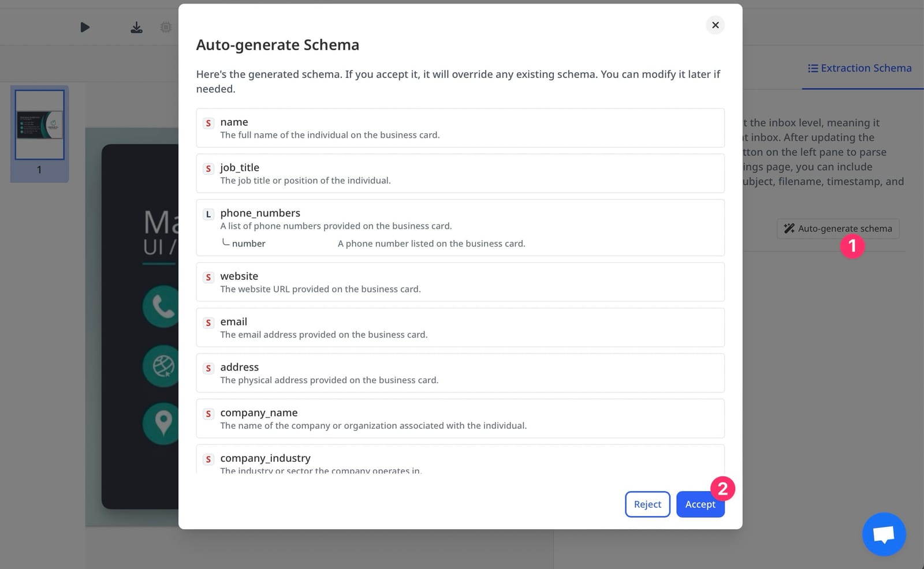
Task: Switch to the Extraction Schema tab
Action: tap(859, 68)
